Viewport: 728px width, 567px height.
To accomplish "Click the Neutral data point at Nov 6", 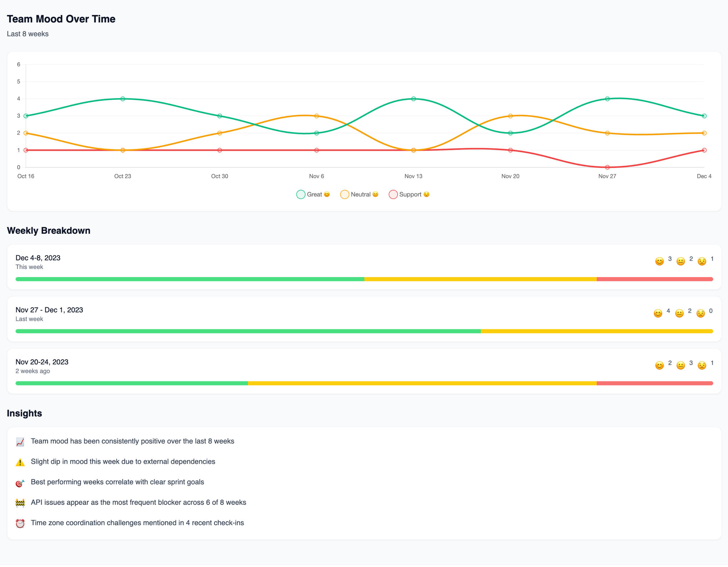I will 317,116.
